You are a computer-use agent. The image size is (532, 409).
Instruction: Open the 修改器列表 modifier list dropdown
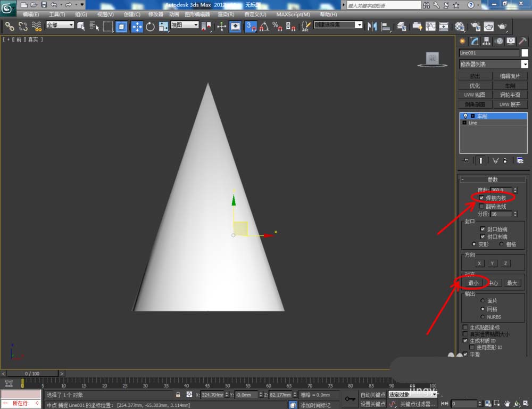point(493,64)
